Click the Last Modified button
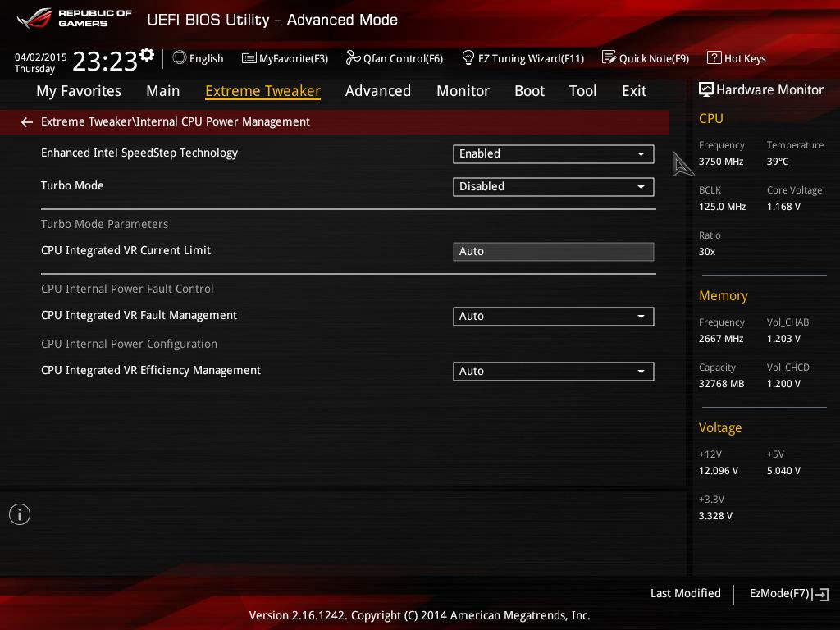 click(686, 593)
